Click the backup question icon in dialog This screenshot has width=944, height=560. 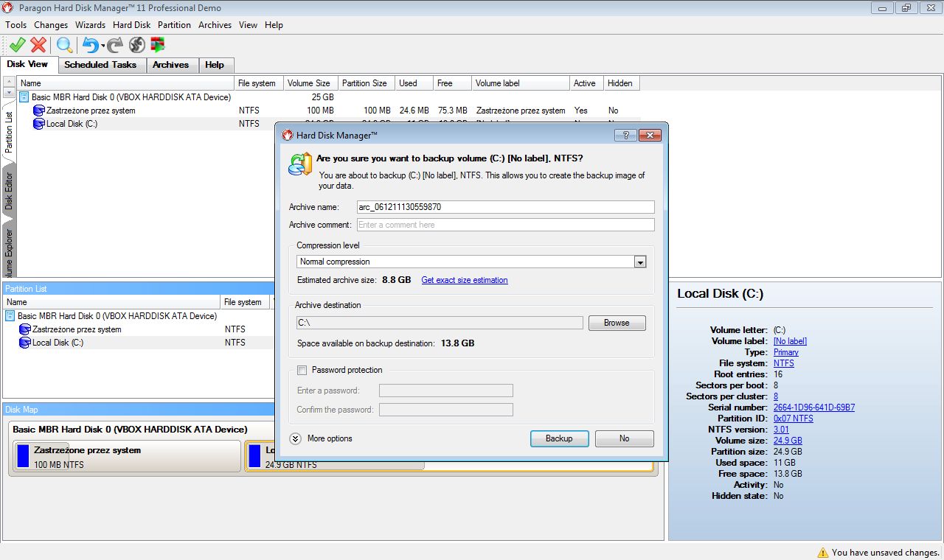pyautogui.click(x=300, y=164)
